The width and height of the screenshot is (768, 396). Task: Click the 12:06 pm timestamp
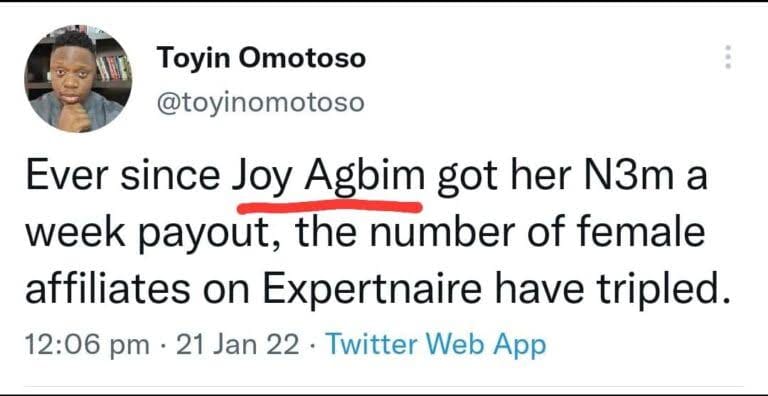tap(87, 346)
